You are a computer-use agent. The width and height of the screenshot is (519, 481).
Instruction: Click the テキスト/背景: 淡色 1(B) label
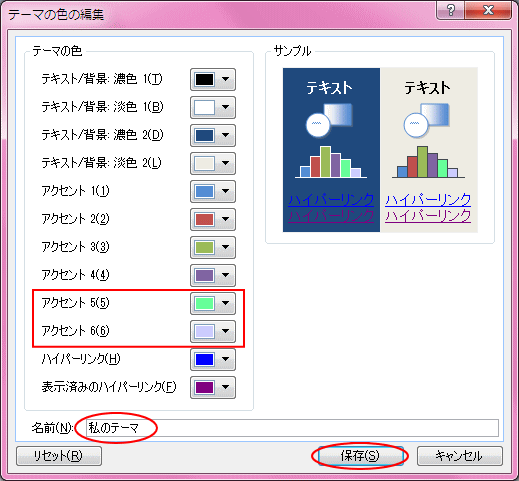102,107
